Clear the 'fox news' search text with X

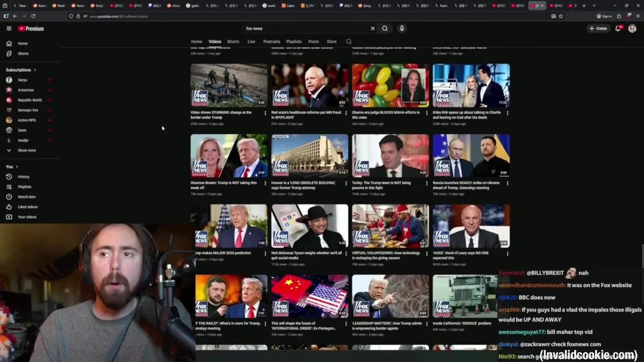tap(373, 29)
